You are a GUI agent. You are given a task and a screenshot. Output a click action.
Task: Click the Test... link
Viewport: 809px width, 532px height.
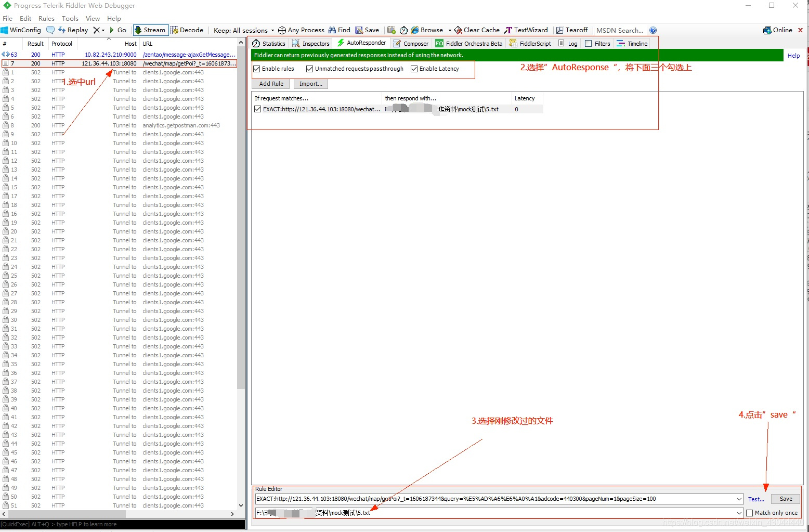point(756,499)
